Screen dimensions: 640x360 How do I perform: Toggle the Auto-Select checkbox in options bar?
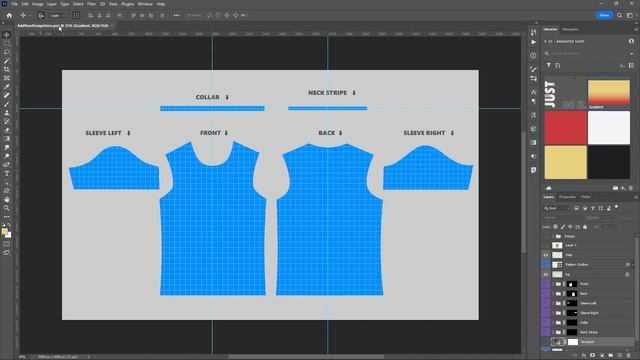coord(41,16)
